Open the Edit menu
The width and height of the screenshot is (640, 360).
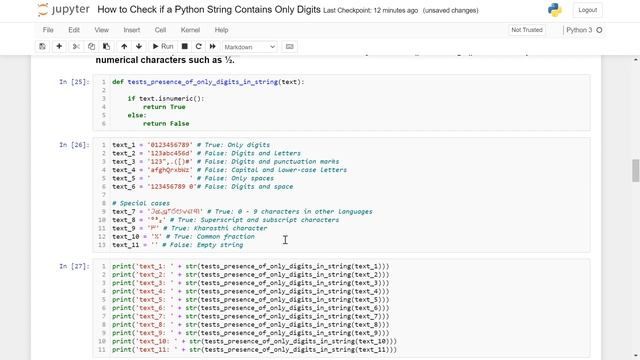74,30
